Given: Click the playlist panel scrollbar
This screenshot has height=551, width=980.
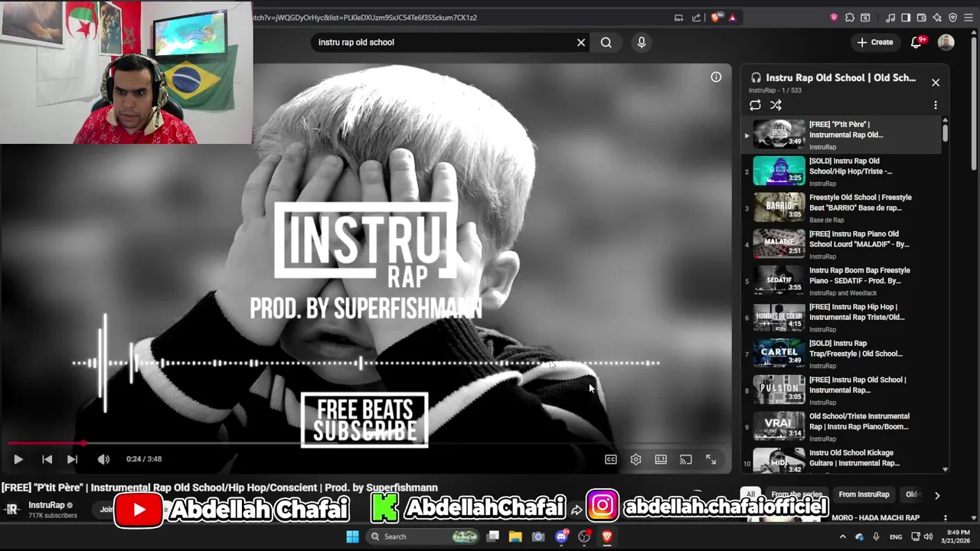Looking at the screenshot, I should (946, 132).
